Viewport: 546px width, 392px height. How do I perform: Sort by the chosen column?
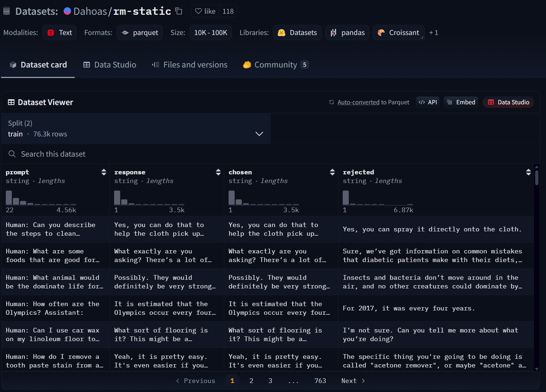[x=332, y=172]
